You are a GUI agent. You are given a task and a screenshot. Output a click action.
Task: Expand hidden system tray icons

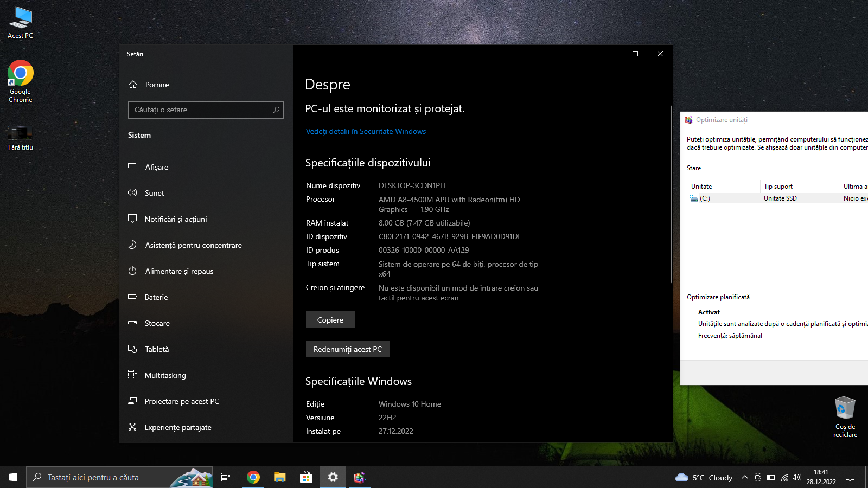[x=745, y=478]
